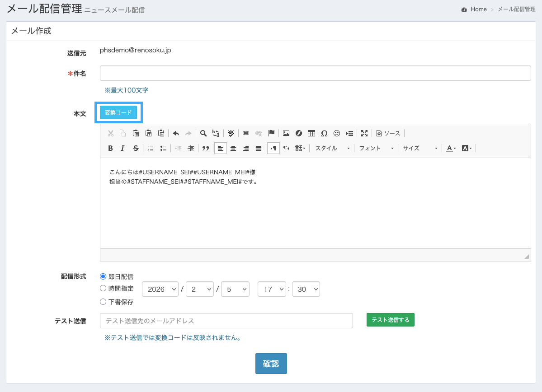Click the insert link icon
This screenshot has height=392, width=542.
246,133
